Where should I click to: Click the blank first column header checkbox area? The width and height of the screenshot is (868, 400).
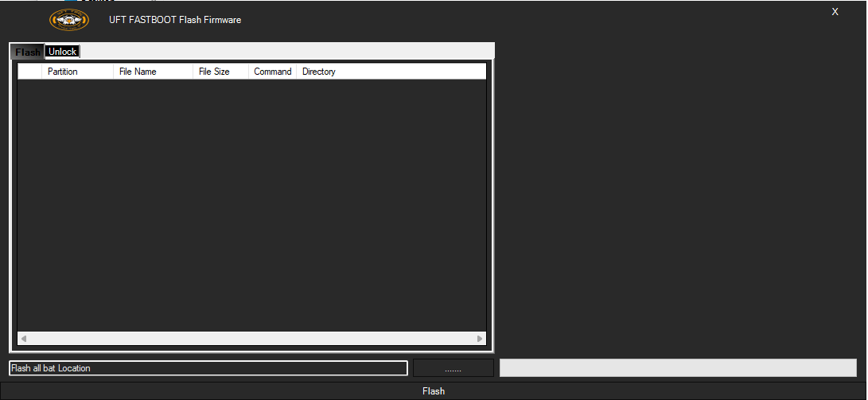[30, 72]
